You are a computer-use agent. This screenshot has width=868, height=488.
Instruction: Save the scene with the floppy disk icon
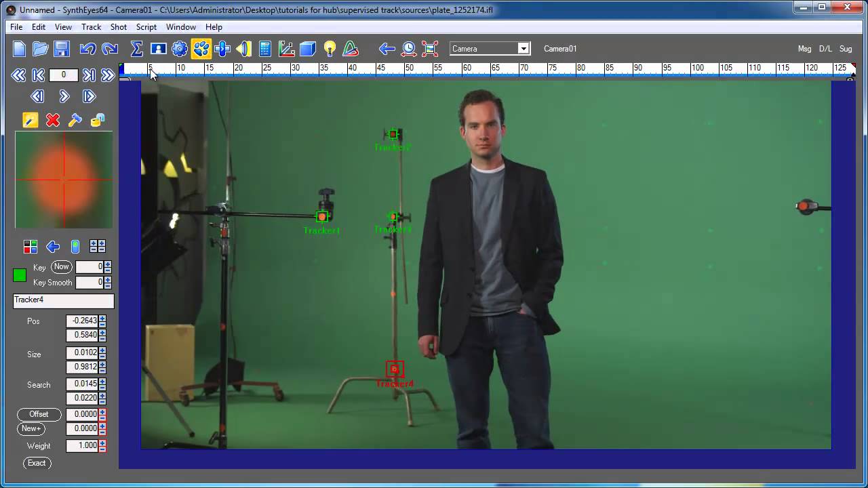click(x=62, y=49)
